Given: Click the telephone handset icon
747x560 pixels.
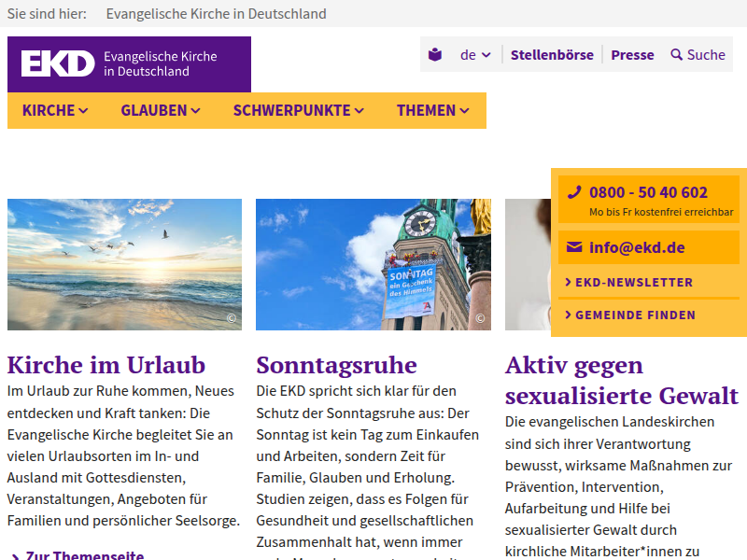Looking at the screenshot, I should (574, 192).
